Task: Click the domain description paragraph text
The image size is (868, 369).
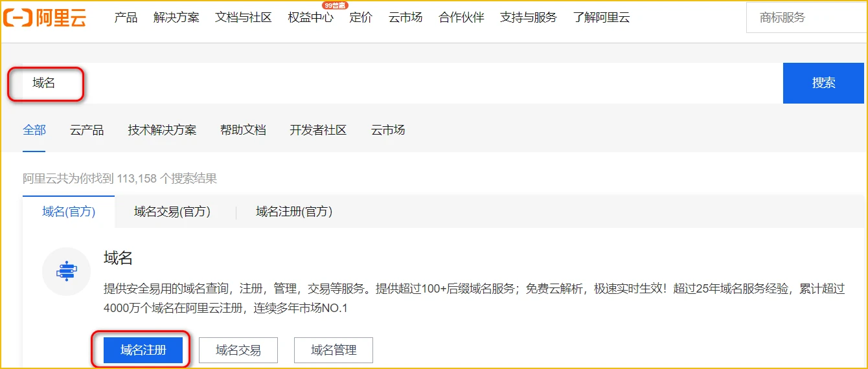Action: pyautogui.click(x=474, y=298)
